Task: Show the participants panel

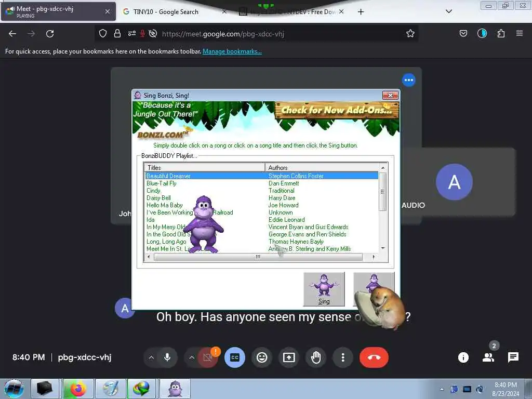Action: click(x=488, y=357)
